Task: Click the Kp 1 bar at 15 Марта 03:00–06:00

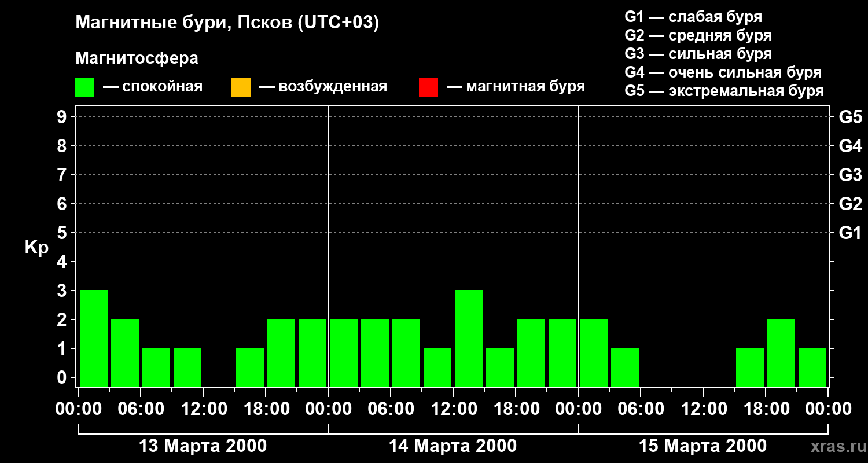Action: tap(625, 367)
